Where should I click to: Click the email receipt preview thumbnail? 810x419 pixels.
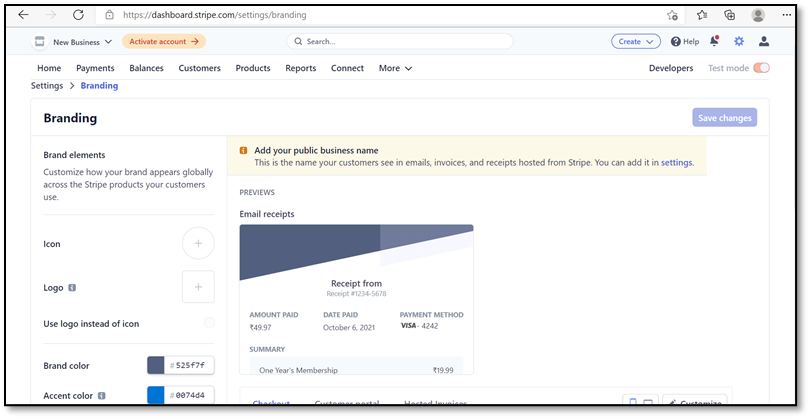(356, 299)
